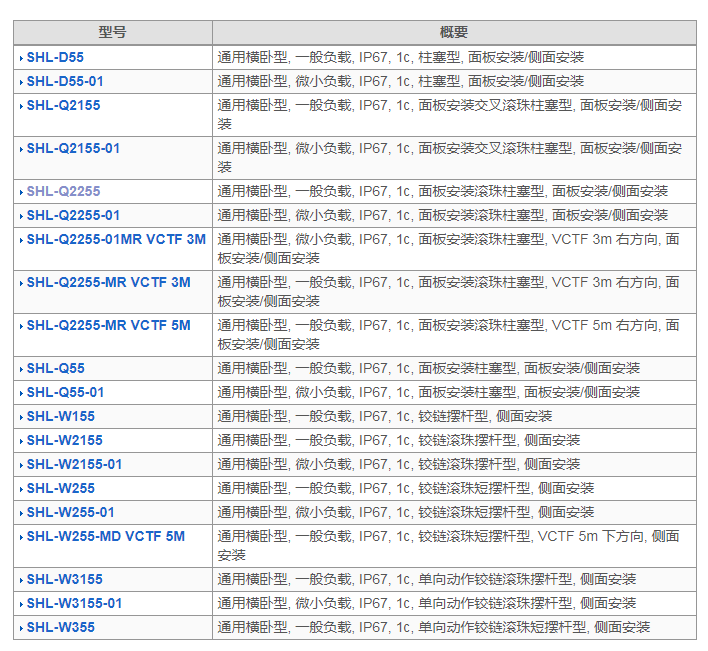Open the SHL-W155 model link
708x651 pixels.
coord(61,416)
